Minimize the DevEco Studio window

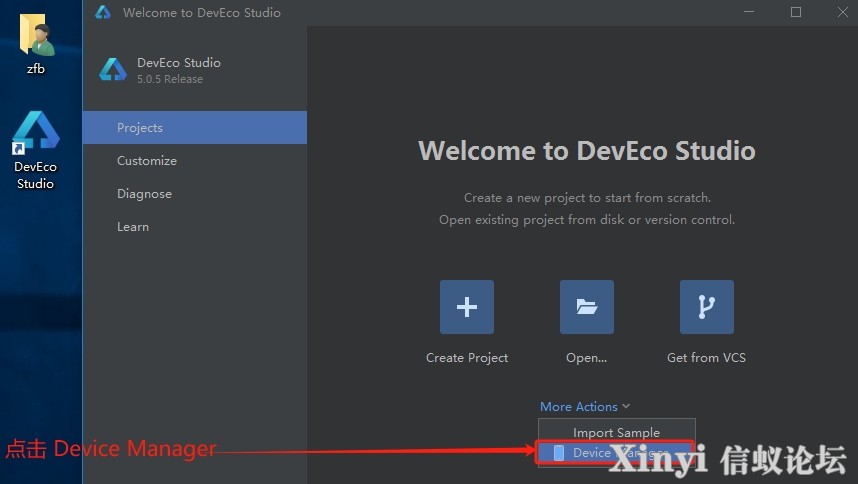[x=749, y=12]
